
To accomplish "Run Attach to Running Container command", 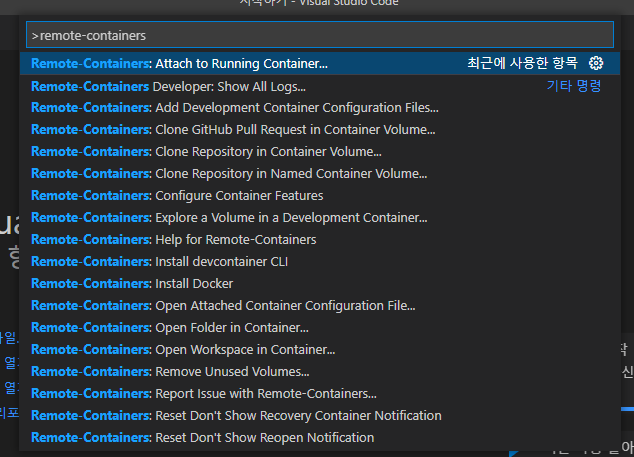I will point(320,63).
